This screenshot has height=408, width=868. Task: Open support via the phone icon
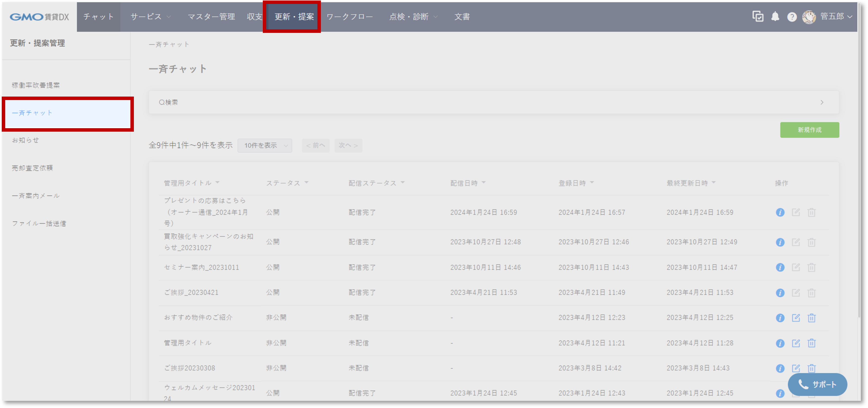coord(803,385)
